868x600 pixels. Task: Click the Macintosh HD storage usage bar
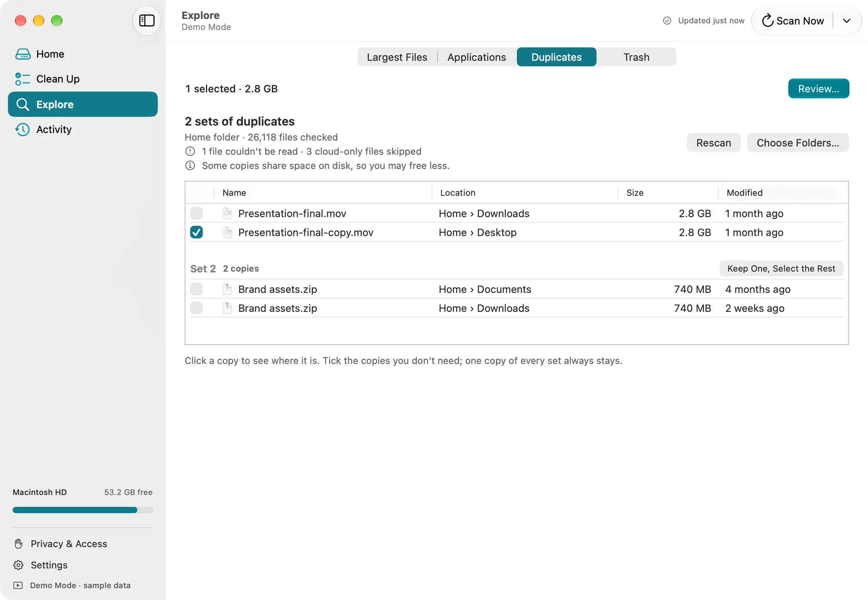pos(83,510)
